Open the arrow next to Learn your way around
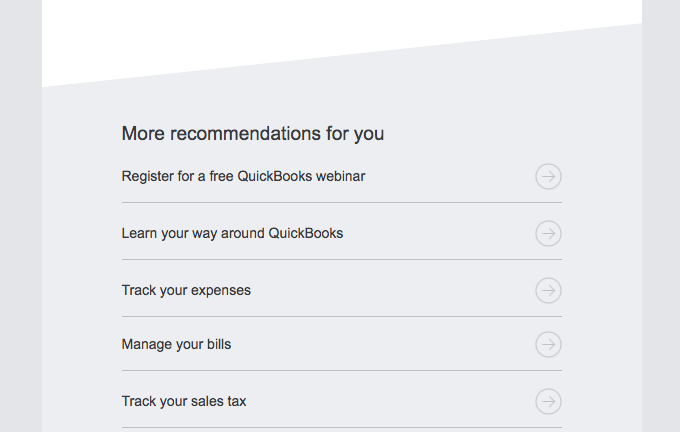The height and width of the screenshot is (432, 680). (548, 233)
